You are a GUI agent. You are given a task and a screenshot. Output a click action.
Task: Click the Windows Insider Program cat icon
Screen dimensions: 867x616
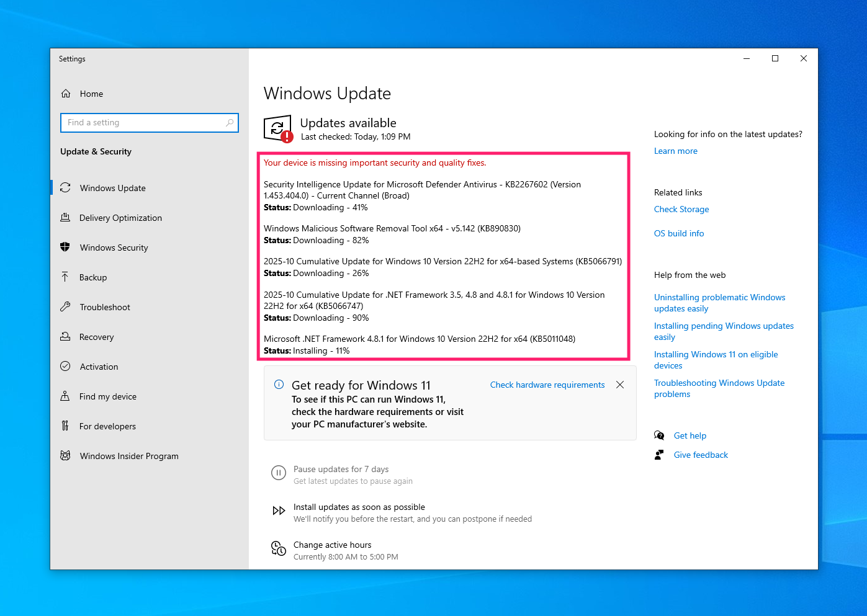pos(65,455)
